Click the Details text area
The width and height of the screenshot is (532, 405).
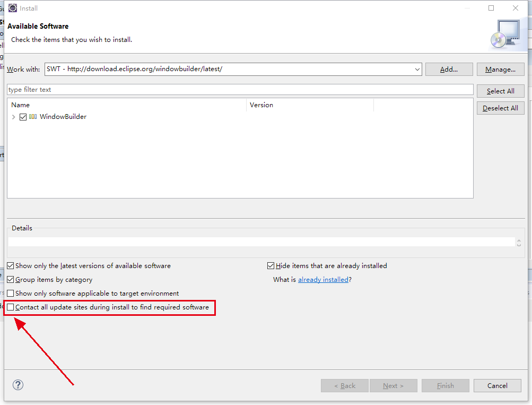click(261, 242)
